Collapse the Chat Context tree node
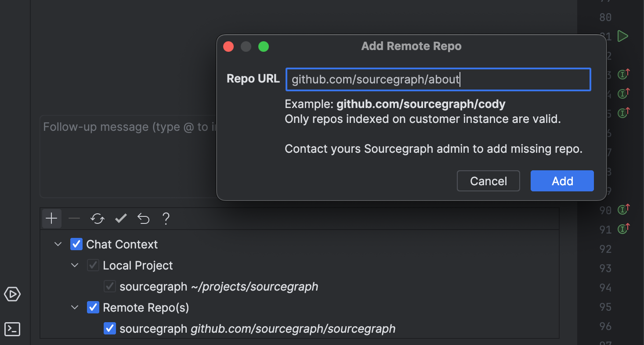 [58, 244]
